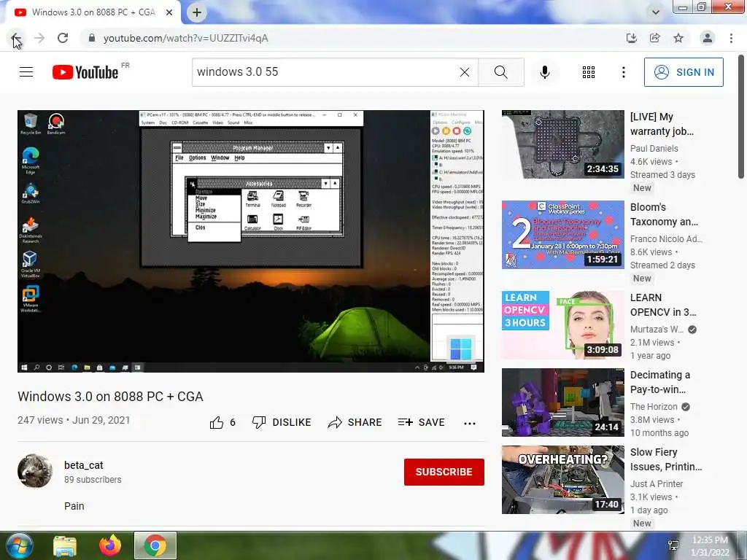Image resolution: width=747 pixels, height=560 pixels.
Task: Open the 'Slow Fiery Issues' video title
Action: click(666, 459)
